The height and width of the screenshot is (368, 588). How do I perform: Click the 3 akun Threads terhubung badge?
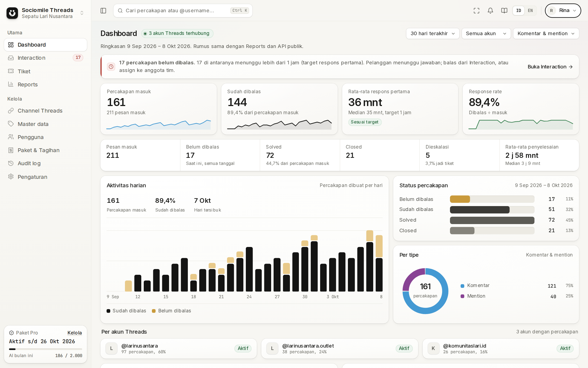click(177, 33)
